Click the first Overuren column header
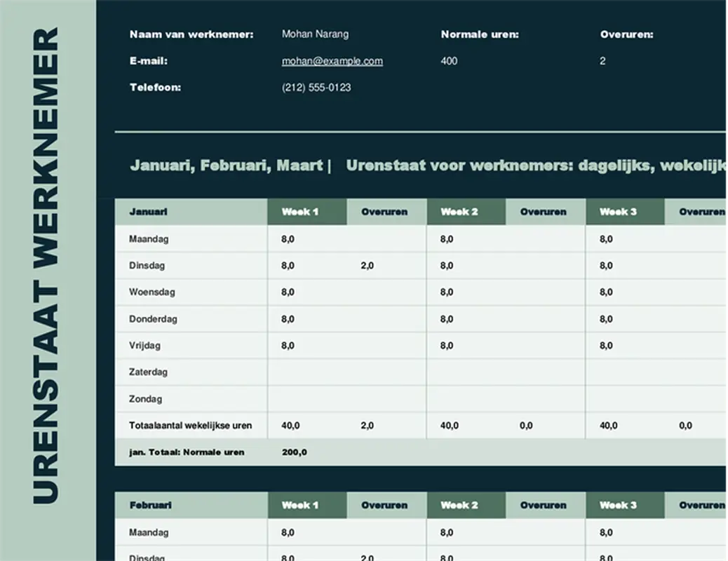This screenshot has width=728, height=561. pos(386,212)
